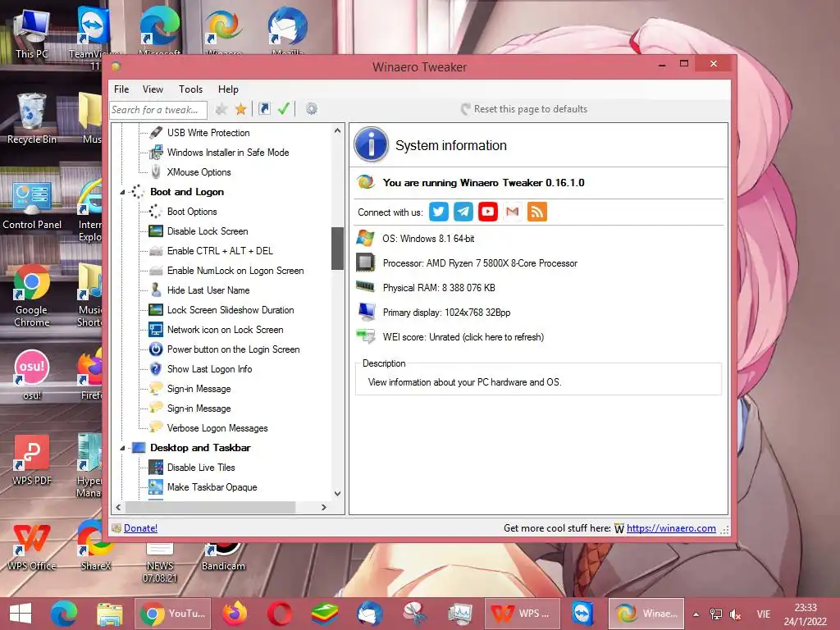Open Opera from the taskbar
Viewport: 840px width, 630px height.
[x=280, y=614]
